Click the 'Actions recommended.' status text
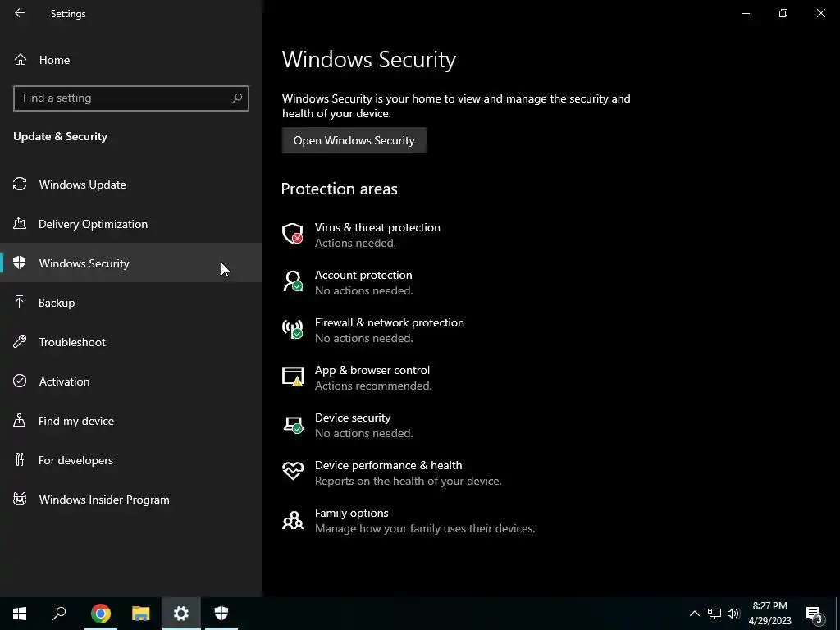 coord(373,386)
